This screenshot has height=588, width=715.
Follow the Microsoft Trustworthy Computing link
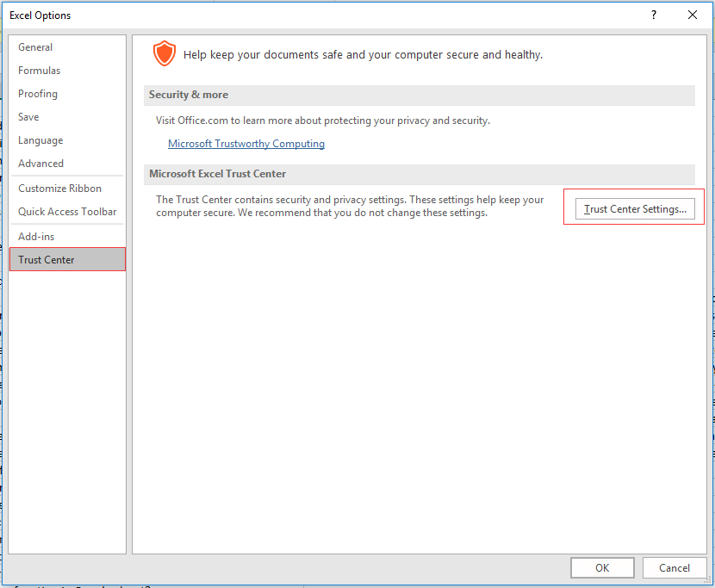click(246, 144)
